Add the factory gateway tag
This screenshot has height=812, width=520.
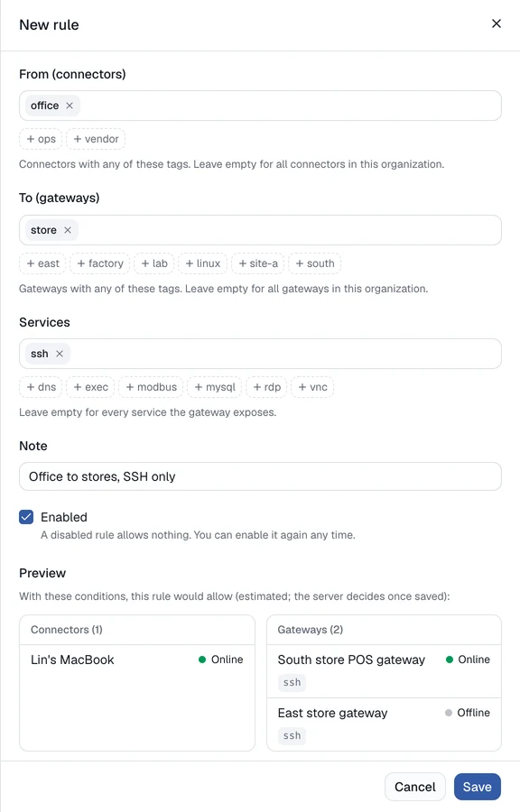click(100, 263)
